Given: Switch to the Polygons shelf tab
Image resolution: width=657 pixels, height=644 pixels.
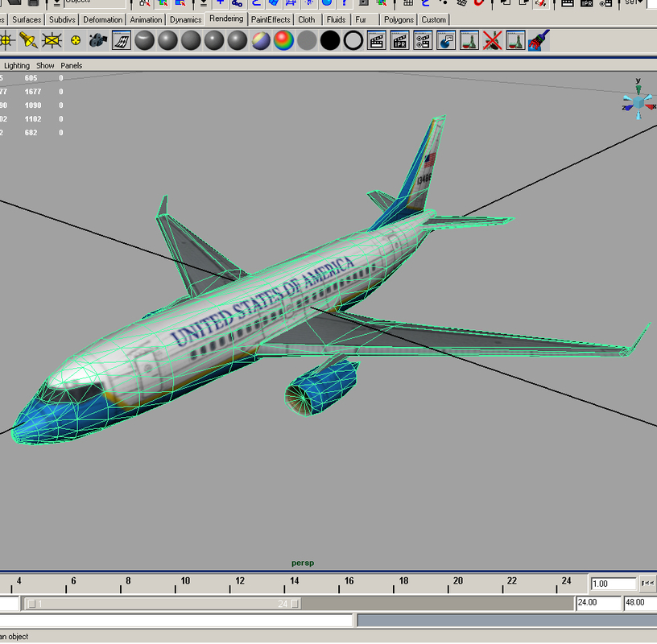Looking at the screenshot, I should 399,19.
